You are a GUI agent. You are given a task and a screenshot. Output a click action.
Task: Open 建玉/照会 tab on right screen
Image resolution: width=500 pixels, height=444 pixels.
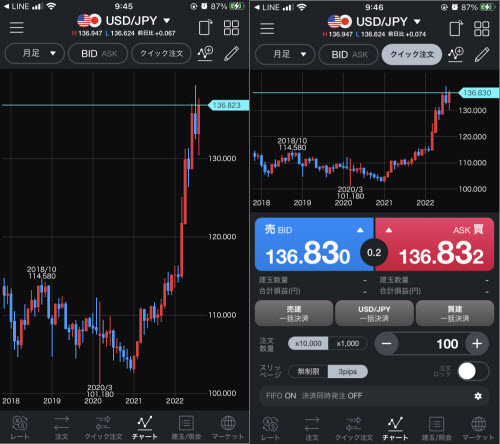point(437,429)
